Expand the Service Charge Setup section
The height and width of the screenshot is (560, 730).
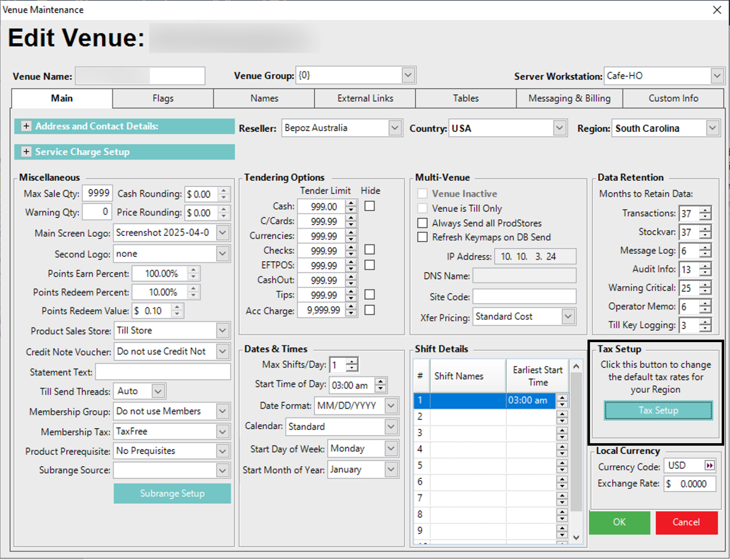click(26, 152)
